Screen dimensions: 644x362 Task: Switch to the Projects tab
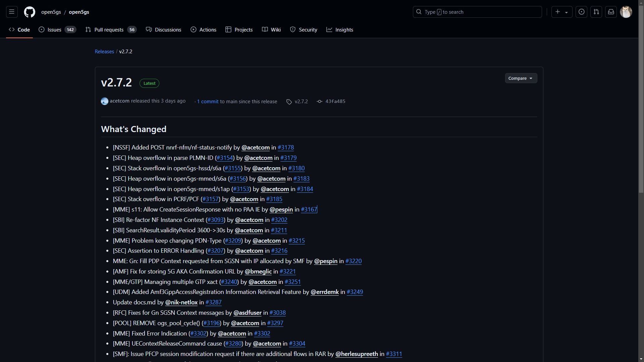(239, 30)
